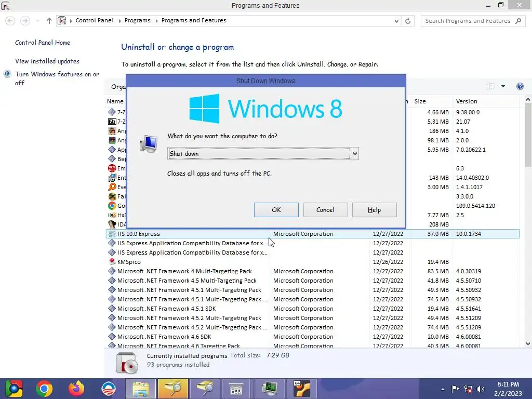532x399 pixels.
Task: Click the computer icon in the Shut Down dialog
Action: point(149,143)
